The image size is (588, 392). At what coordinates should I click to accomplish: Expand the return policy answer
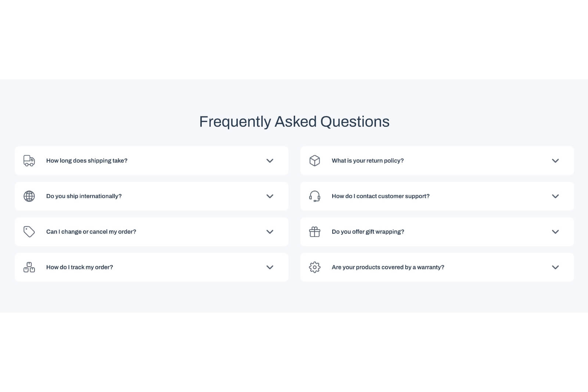point(555,161)
